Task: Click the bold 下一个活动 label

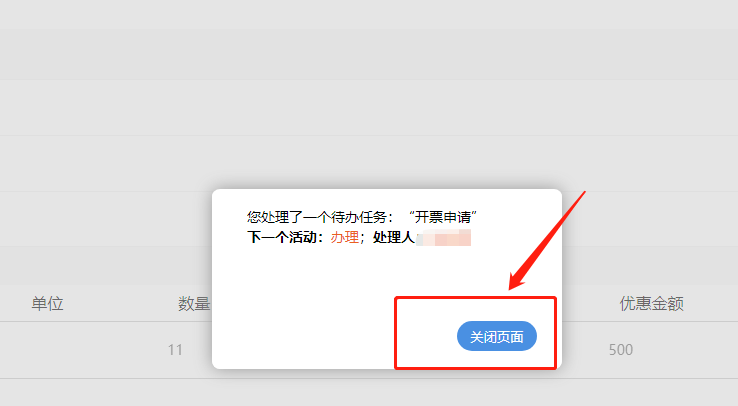Action: 281,237
